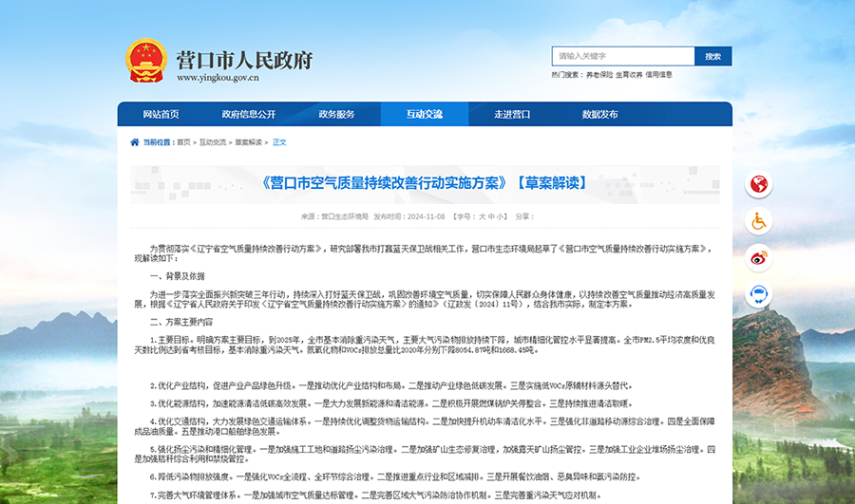This screenshot has height=504, width=855.
Task: Open the wheelchair accessibility mode icon
Action: click(759, 221)
